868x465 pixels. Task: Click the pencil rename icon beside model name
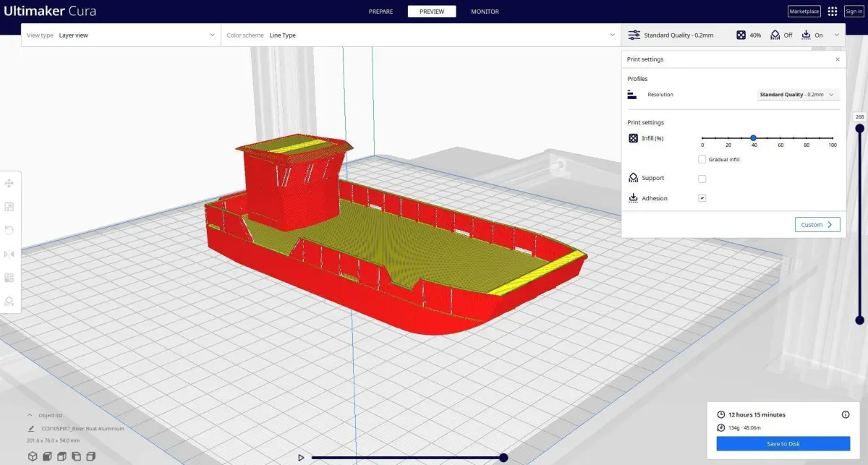31,429
